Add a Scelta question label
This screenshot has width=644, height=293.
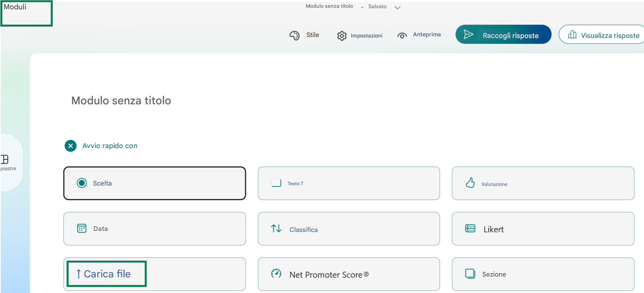point(102,183)
